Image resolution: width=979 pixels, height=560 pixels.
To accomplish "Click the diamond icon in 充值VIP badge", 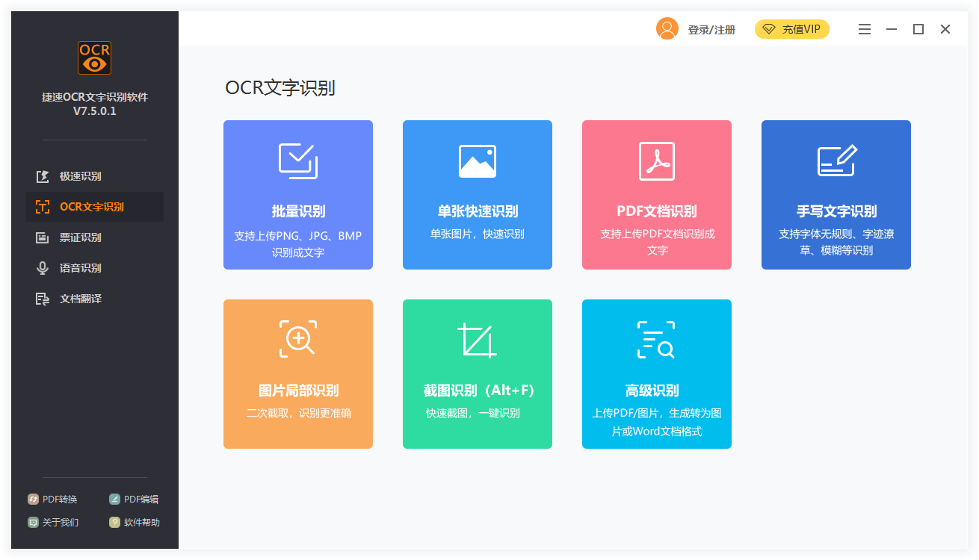I will tap(769, 29).
